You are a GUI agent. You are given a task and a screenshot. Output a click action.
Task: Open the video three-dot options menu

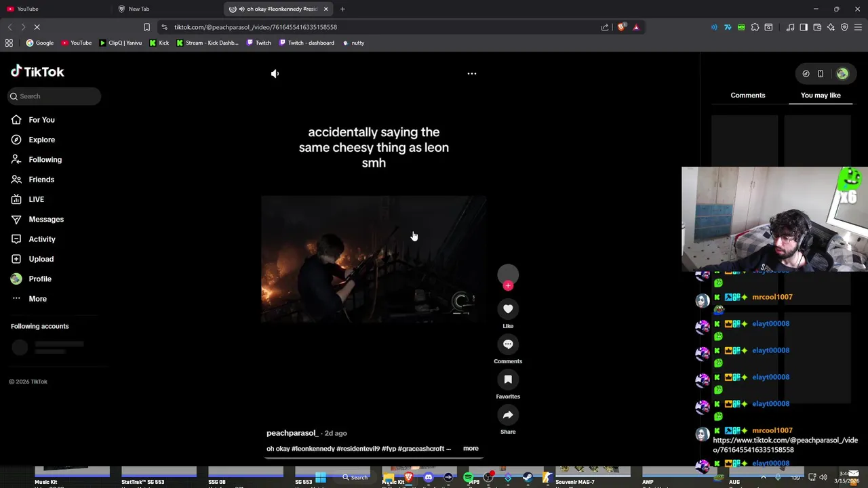[x=472, y=74]
